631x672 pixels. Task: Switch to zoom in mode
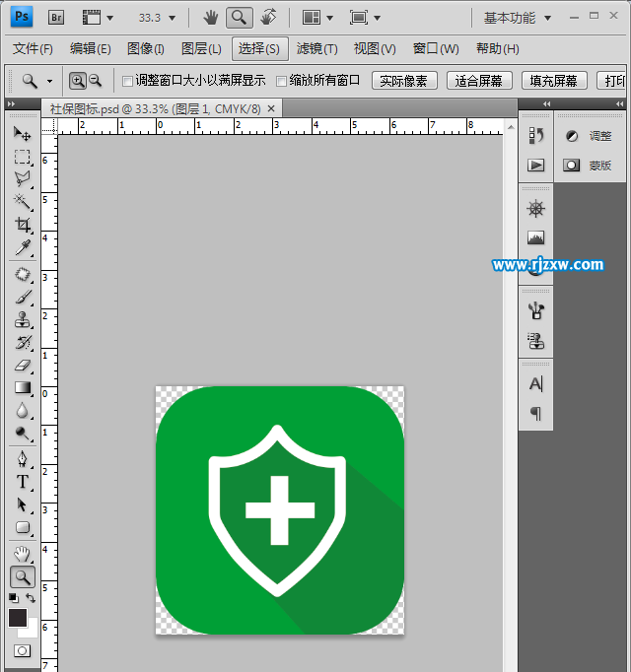click(78, 81)
